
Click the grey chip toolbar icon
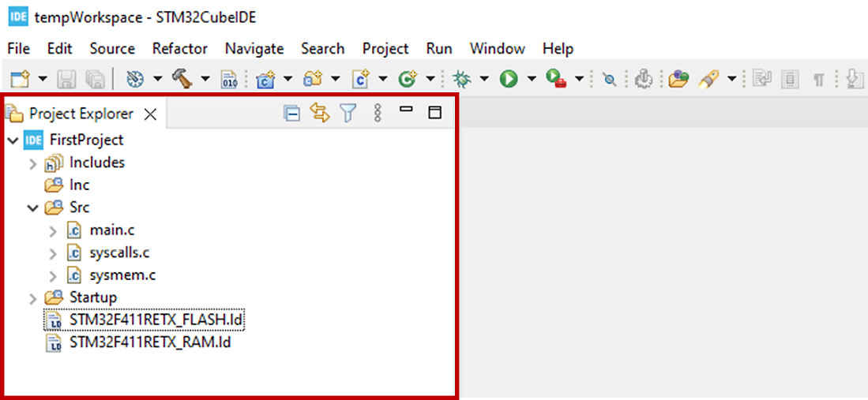point(643,79)
